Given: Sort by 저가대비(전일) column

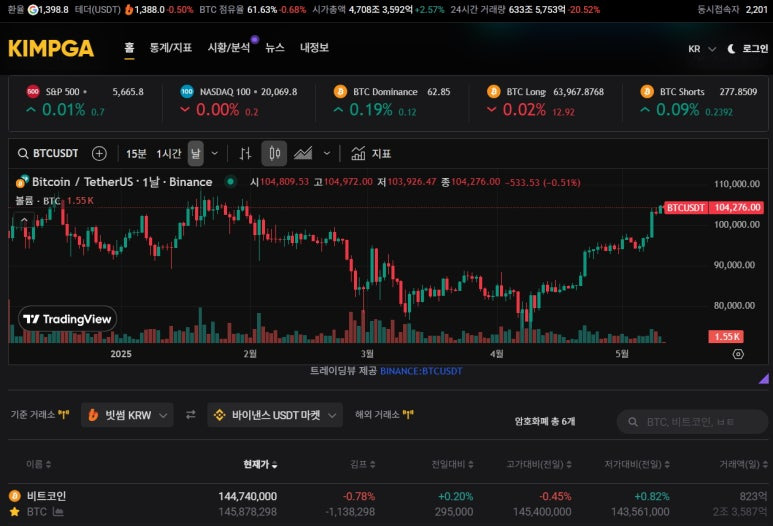Looking at the screenshot, I should pyautogui.click(x=637, y=464).
